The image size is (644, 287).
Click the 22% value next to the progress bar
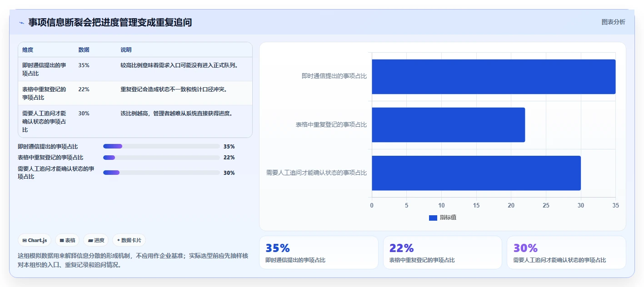(x=229, y=158)
